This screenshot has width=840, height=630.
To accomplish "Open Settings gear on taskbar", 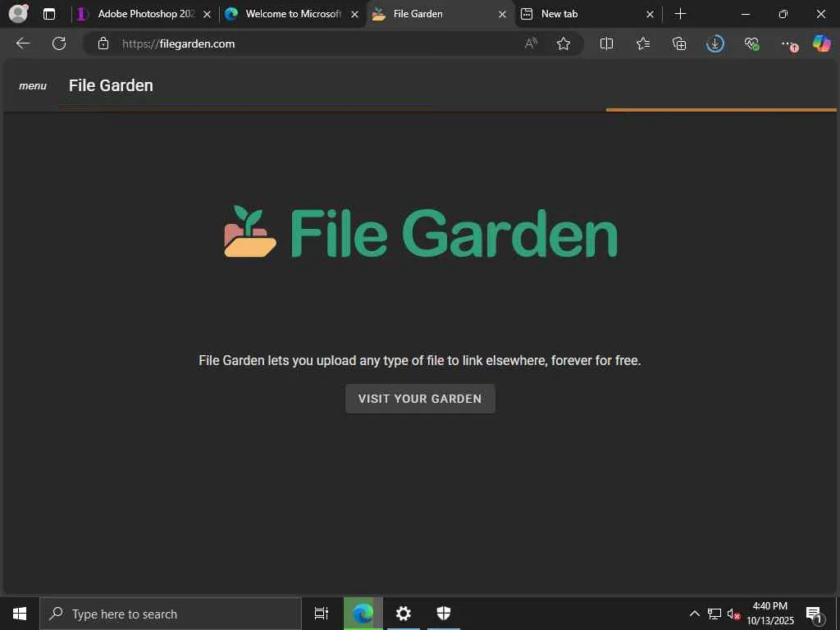I will [404, 614].
